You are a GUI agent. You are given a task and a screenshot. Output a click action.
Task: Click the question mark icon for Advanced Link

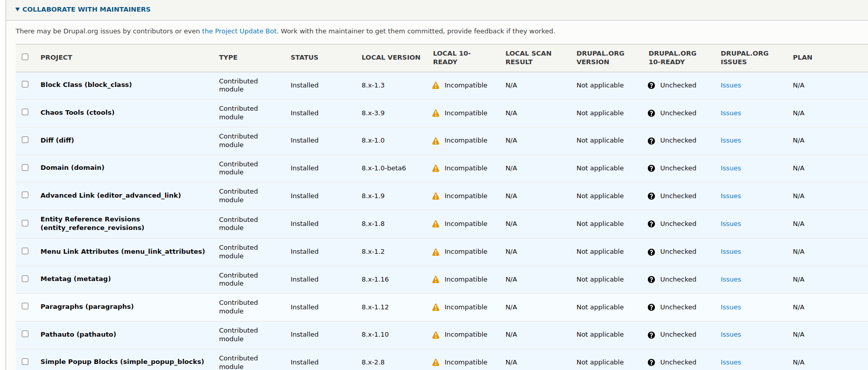coord(651,196)
